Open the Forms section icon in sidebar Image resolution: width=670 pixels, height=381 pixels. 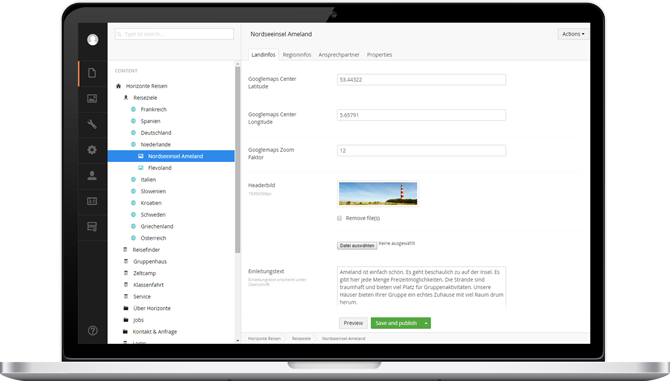click(92, 226)
